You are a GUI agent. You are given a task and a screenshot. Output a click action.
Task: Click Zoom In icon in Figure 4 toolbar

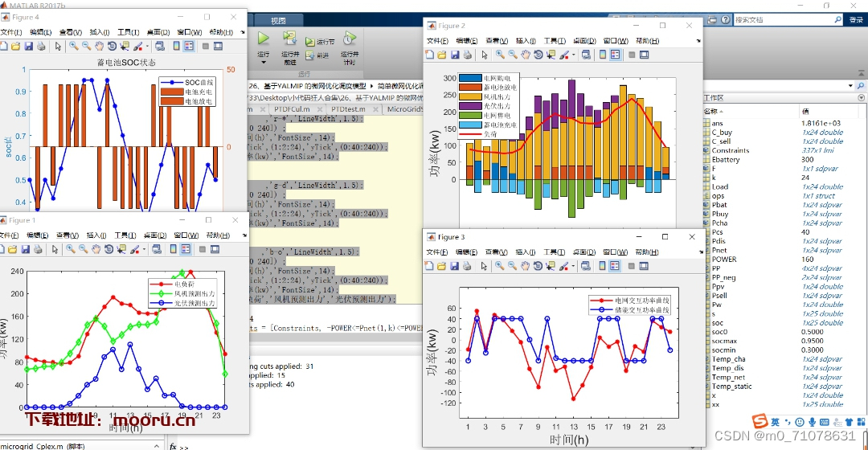point(74,47)
